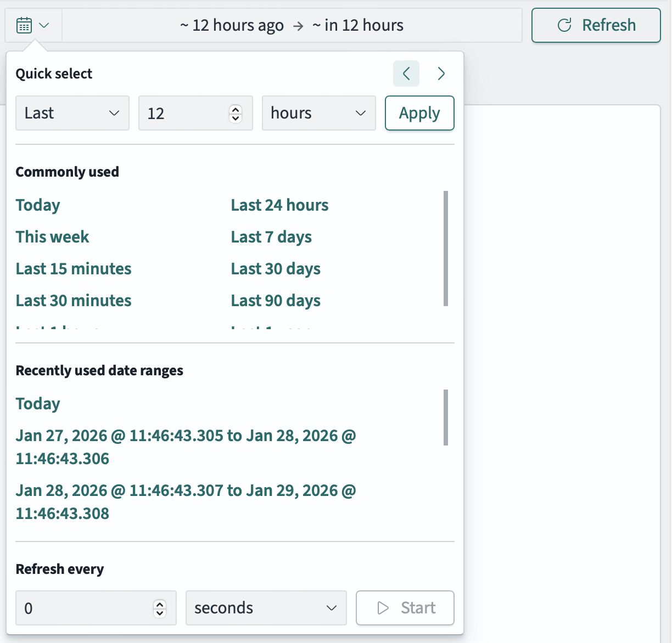Click the ~ 12 hours ago start date
Viewport: 672px width, 643px height.
pyautogui.click(x=232, y=25)
